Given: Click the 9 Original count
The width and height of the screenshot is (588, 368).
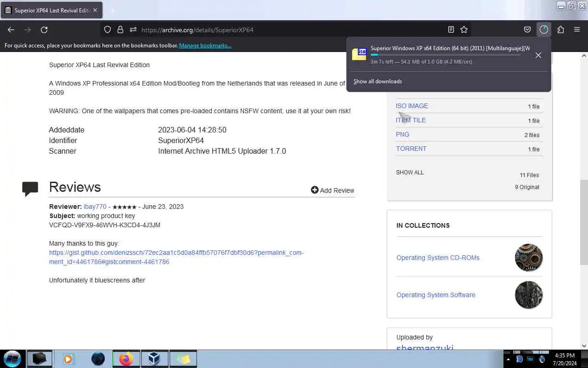Looking at the screenshot, I should (x=527, y=187).
